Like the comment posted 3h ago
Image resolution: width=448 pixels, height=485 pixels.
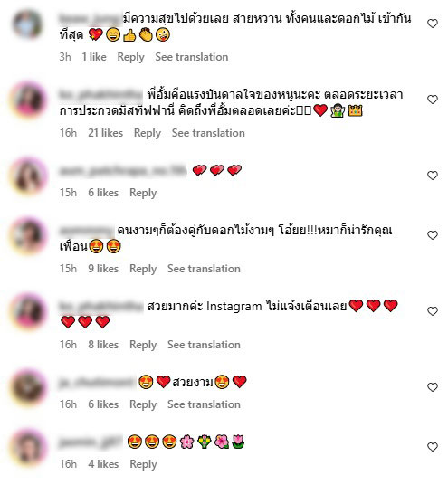(x=433, y=24)
